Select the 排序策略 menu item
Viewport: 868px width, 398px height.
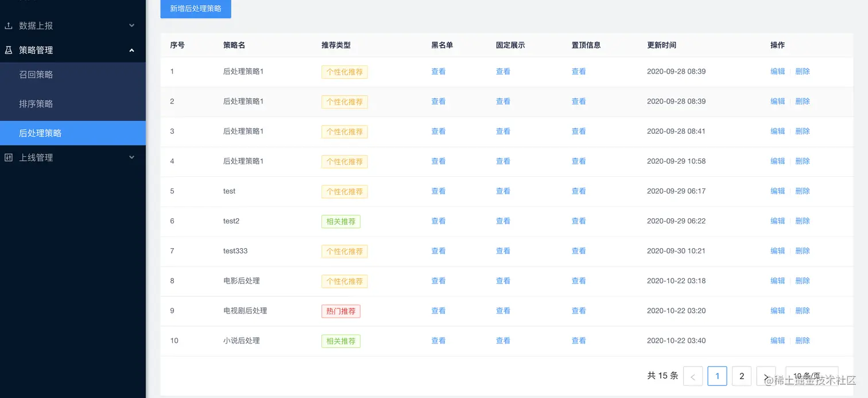click(36, 104)
